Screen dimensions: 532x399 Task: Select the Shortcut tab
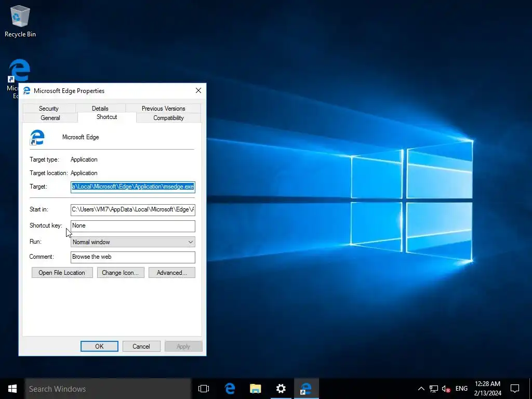click(107, 117)
